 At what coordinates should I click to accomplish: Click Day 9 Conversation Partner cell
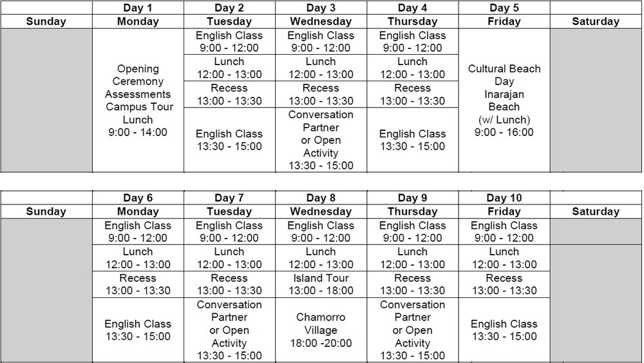pos(413,330)
